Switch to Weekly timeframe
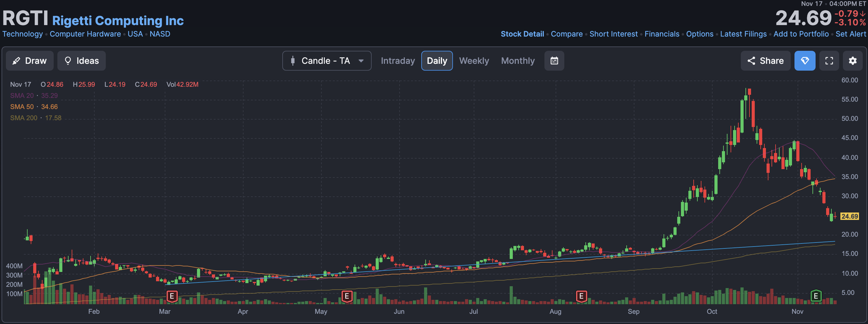This screenshot has height=324, width=868. coord(474,61)
